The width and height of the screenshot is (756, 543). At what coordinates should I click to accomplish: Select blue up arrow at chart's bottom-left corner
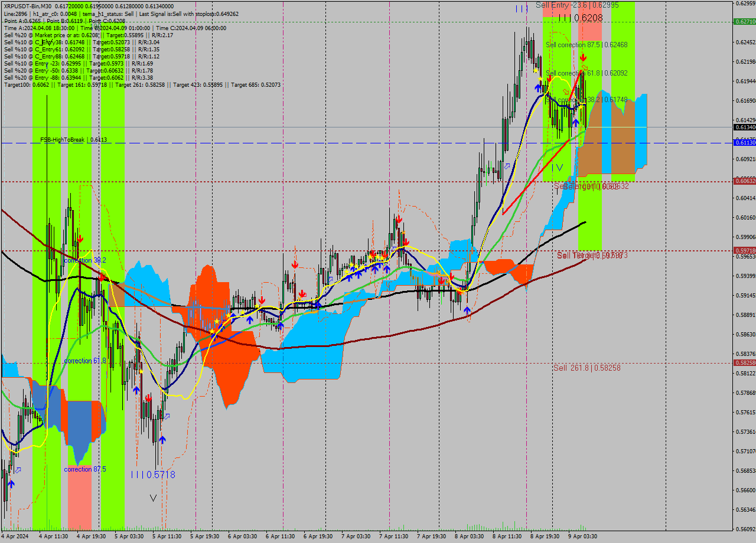(x=11, y=484)
